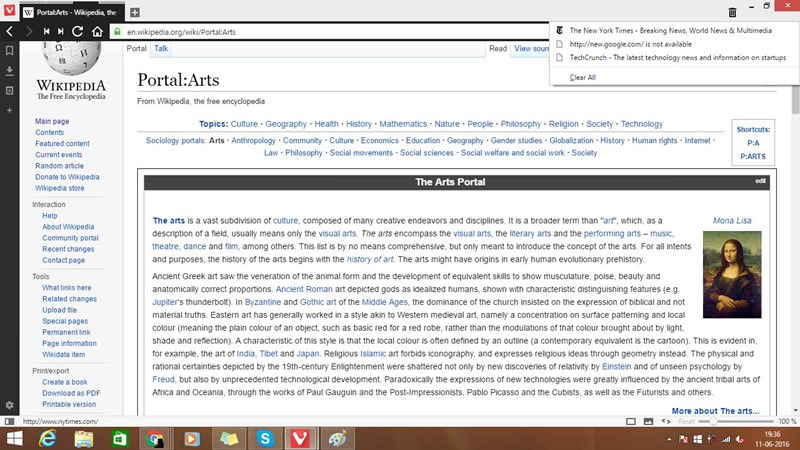Go back using the back arrow
The height and width of the screenshot is (450, 800).
(x=10, y=32)
